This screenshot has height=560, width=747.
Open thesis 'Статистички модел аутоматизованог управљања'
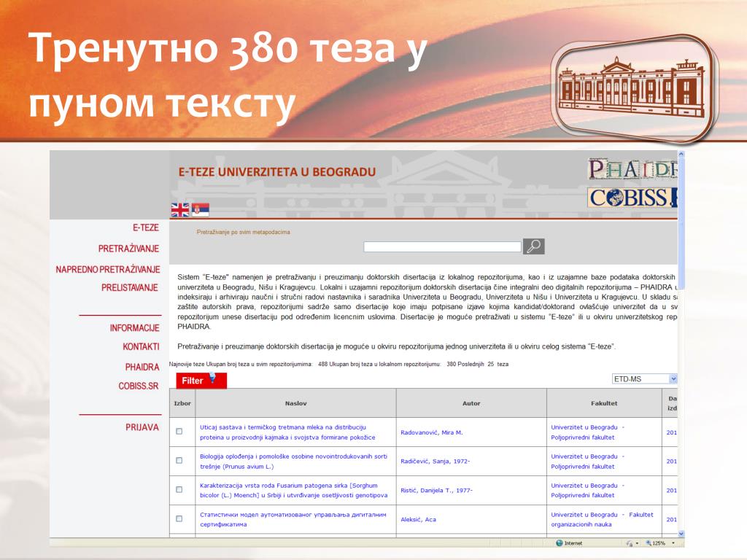(293, 519)
